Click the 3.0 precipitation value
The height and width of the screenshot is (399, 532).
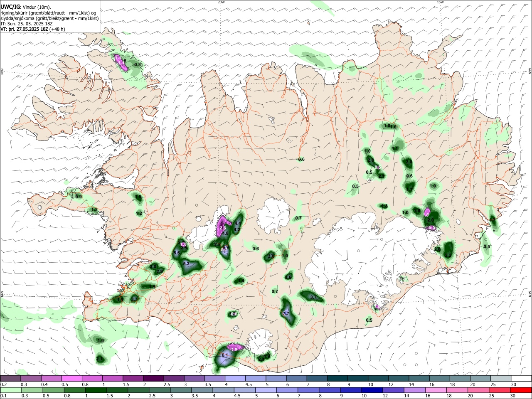[153, 266]
